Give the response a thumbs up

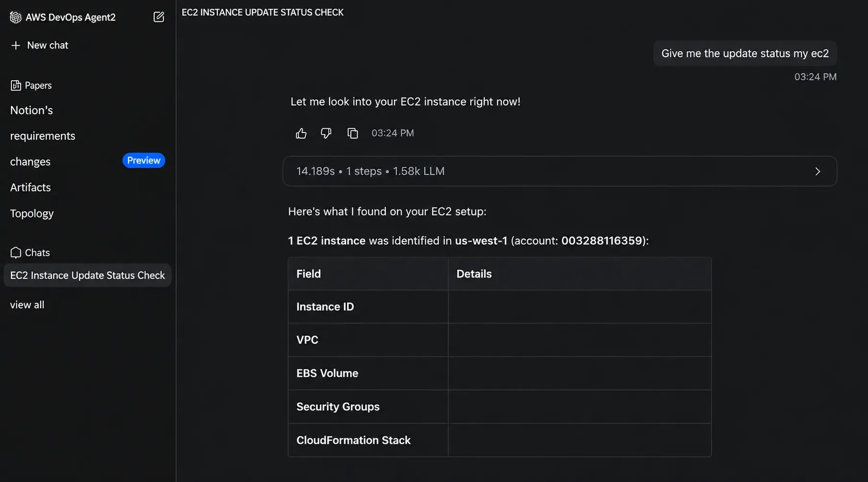click(301, 133)
